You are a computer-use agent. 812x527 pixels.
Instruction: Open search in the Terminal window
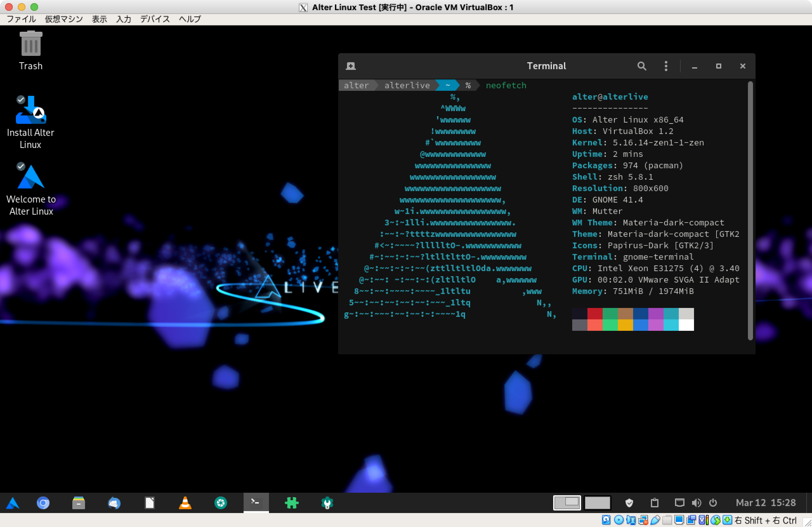pyautogui.click(x=642, y=66)
